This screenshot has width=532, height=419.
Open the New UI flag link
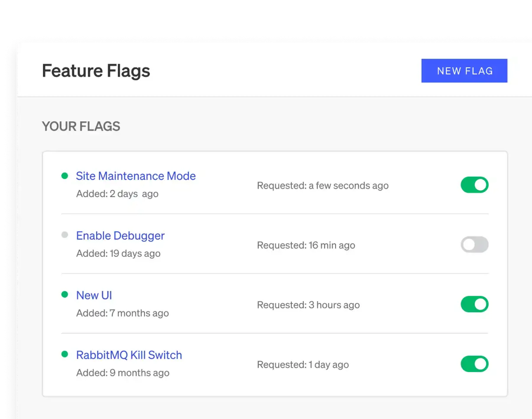pyautogui.click(x=94, y=295)
